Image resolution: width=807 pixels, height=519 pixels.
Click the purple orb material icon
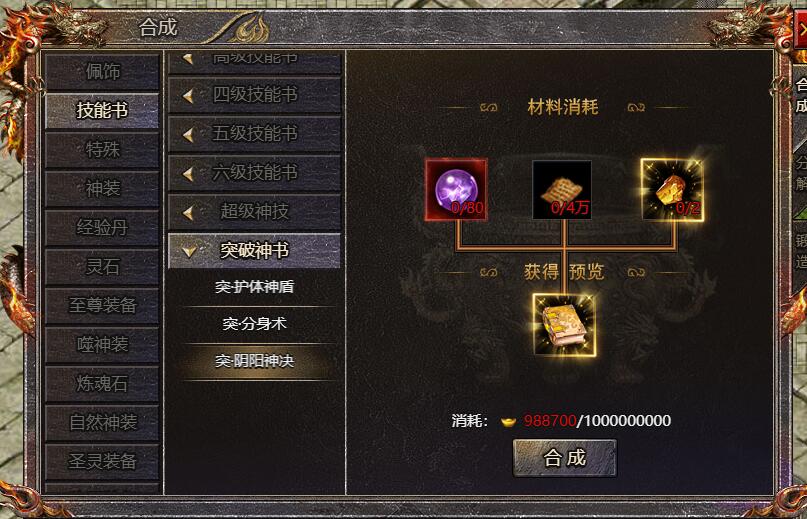click(456, 189)
